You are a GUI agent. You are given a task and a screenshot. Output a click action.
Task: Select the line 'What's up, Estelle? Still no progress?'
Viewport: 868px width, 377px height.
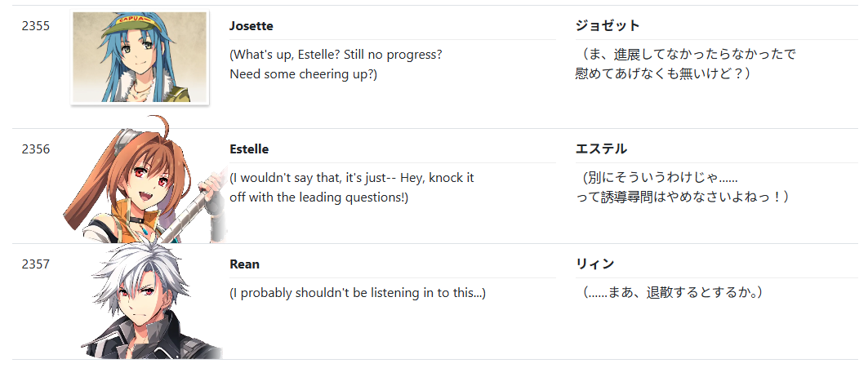(x=336, y=55)
